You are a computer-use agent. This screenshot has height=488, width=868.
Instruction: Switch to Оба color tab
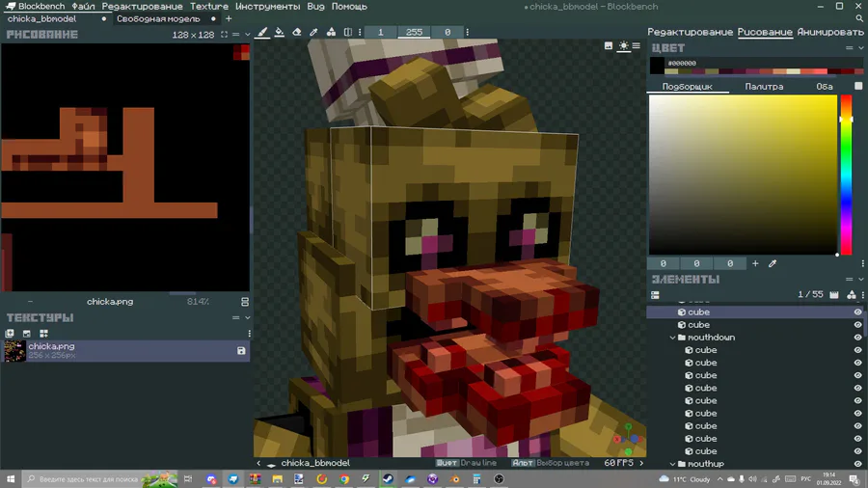(825, 86)
